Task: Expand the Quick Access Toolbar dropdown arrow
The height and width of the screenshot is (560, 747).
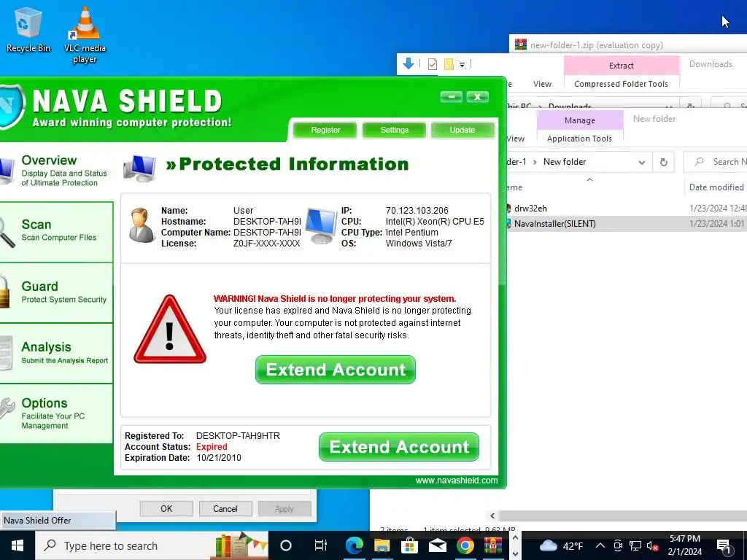Action: coord(462,64)
